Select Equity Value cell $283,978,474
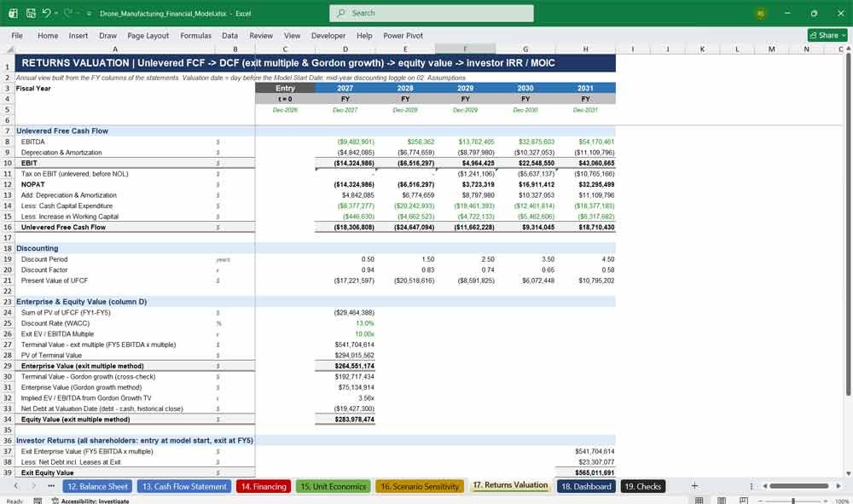 tap(345, 420)
